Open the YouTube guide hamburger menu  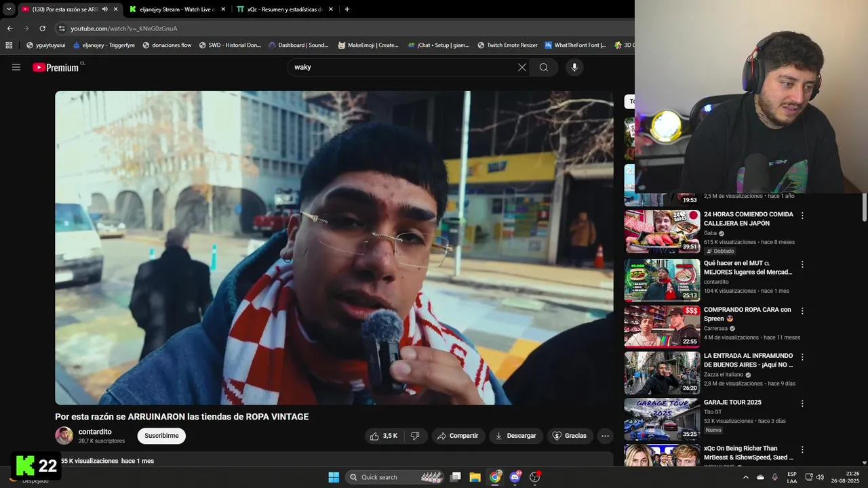16,67
